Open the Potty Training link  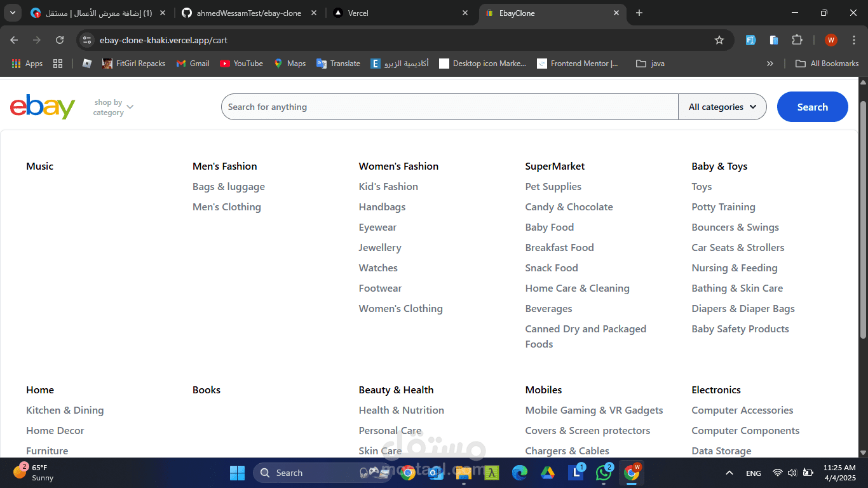coord(723,207)
